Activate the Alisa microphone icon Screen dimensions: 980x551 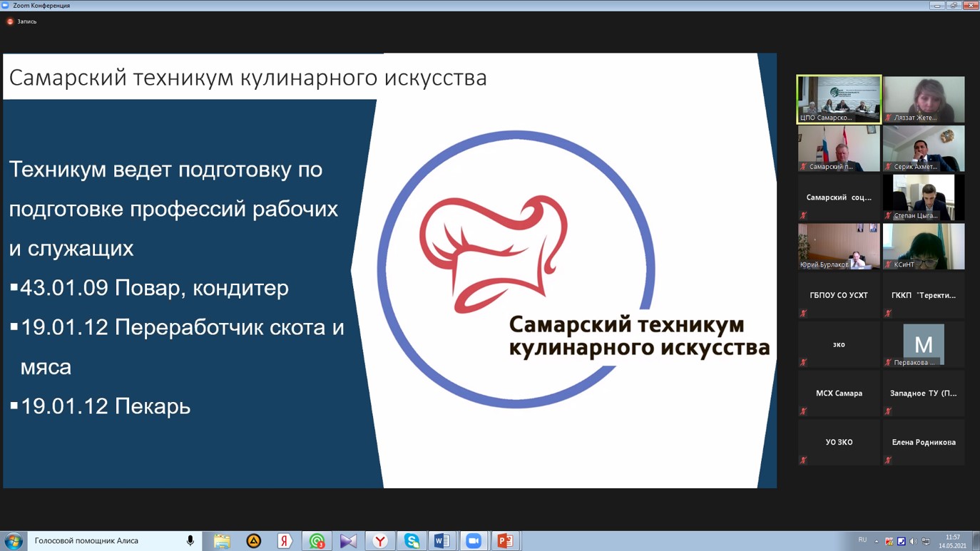point(190,541)
